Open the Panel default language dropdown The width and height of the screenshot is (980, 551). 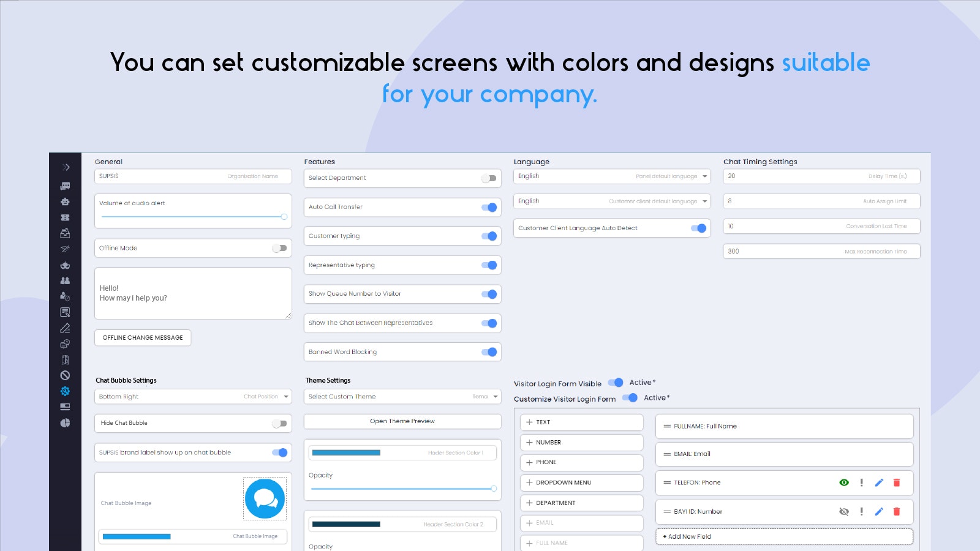coord(703,176)
